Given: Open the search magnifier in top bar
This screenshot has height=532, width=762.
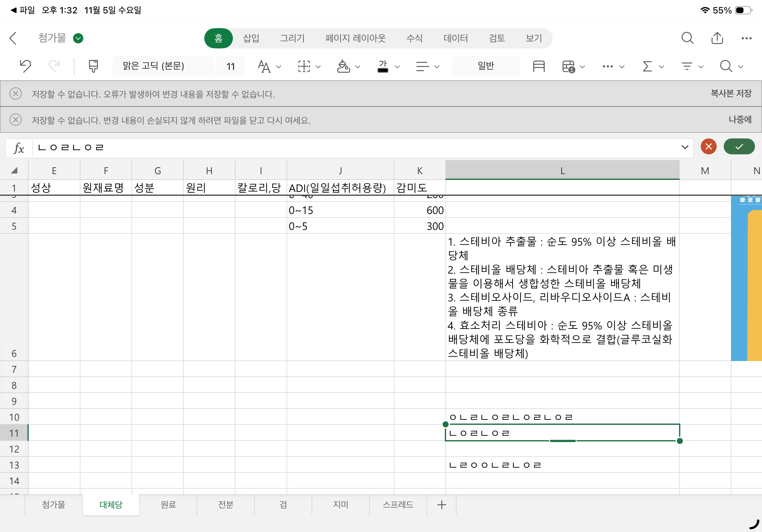Looking at the screenshot, I should click(687, 38).
